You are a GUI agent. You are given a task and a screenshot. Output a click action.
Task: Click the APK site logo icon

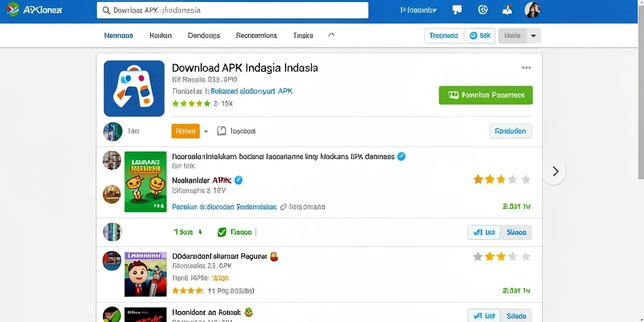(x=13, y=9)
